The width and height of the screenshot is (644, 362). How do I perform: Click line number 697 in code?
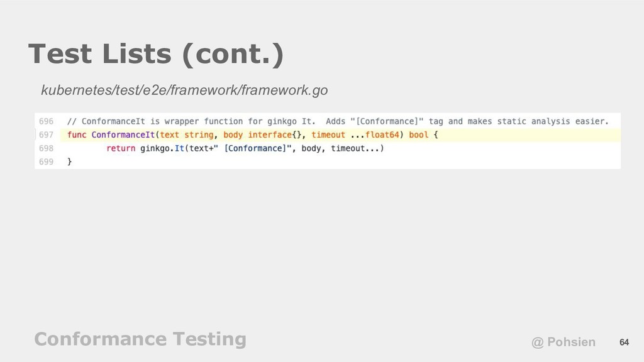[47, 135]
